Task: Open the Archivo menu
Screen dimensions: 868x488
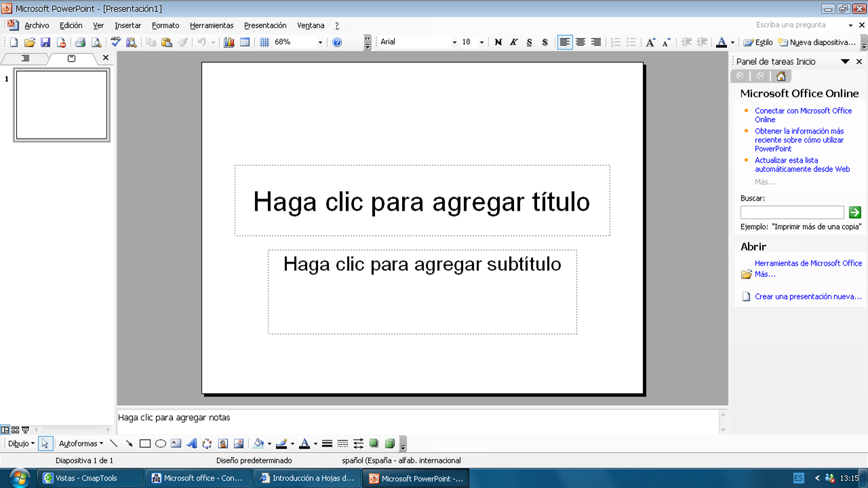Action: pyautogui.click(x=37, y=26)
